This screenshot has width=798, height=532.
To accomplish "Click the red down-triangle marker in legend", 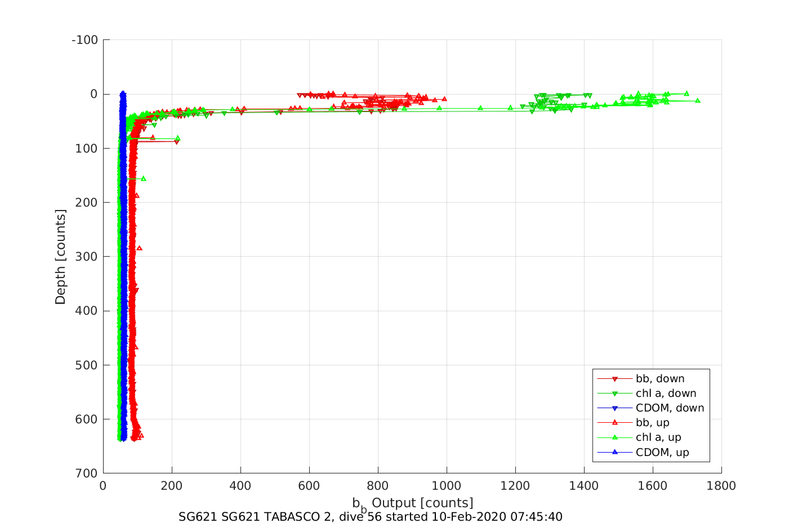I will point(615,379).
